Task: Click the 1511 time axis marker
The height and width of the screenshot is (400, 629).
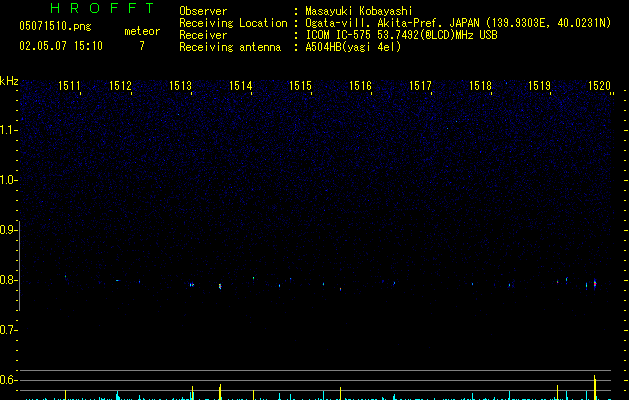Action: tap(69, 86)
